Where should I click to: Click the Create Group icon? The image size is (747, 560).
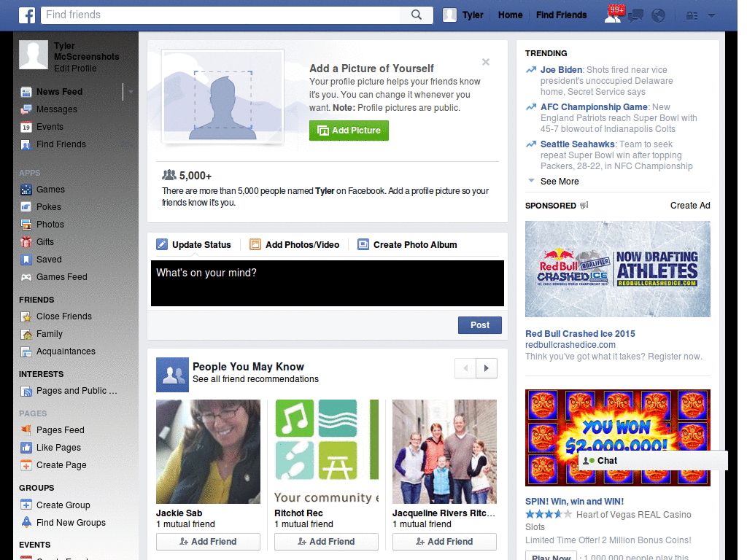click(x=26, y=505)
